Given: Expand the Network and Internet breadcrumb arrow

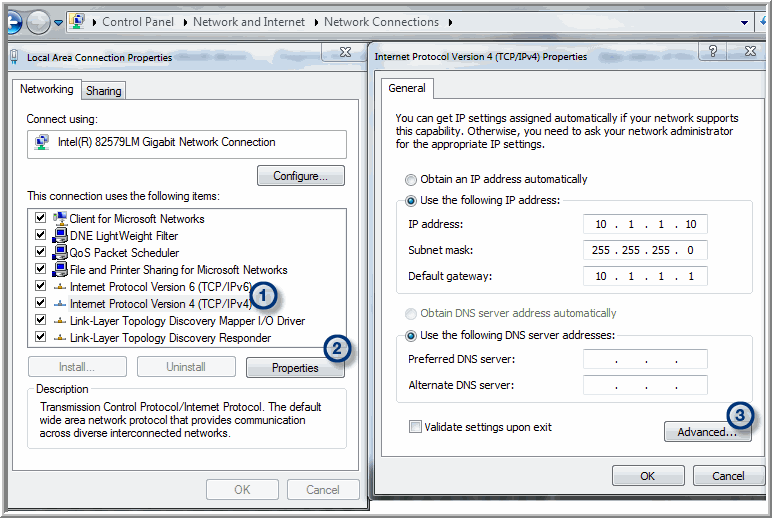Looking at the screenshot, I should 315,22.
